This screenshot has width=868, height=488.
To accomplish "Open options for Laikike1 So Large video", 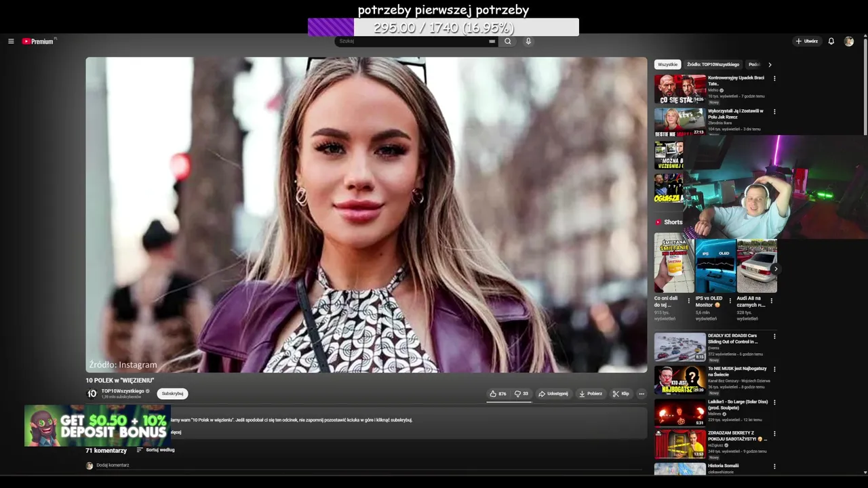I will click(774, 402).
